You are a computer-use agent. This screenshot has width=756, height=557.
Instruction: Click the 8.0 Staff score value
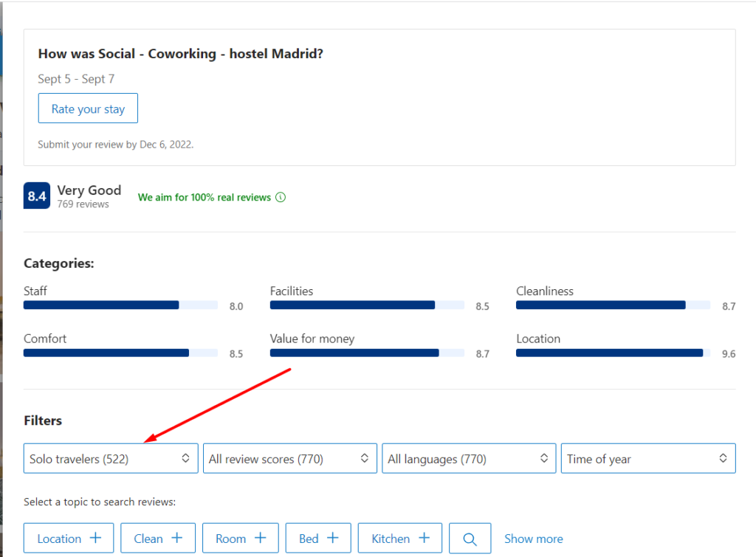(236, 306)
